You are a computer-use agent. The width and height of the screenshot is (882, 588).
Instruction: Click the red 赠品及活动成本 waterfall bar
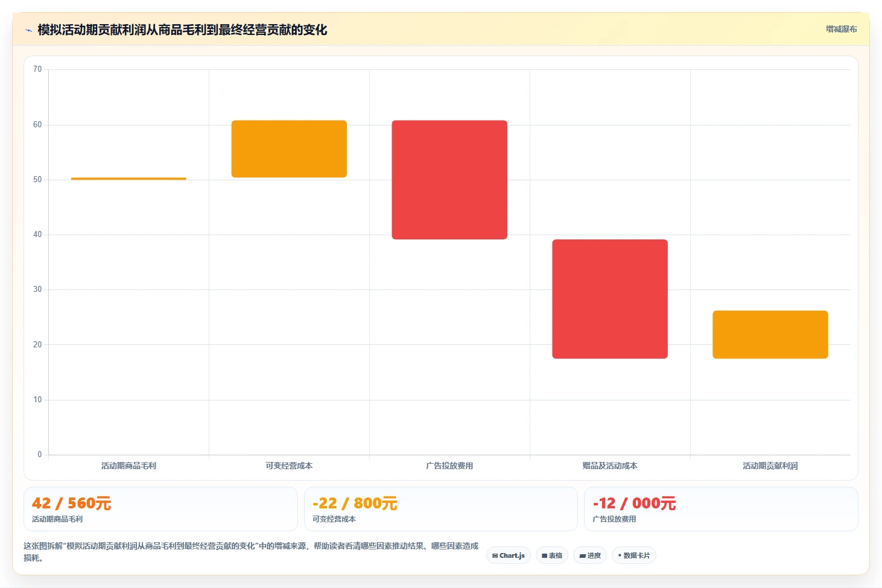point(610,299)
